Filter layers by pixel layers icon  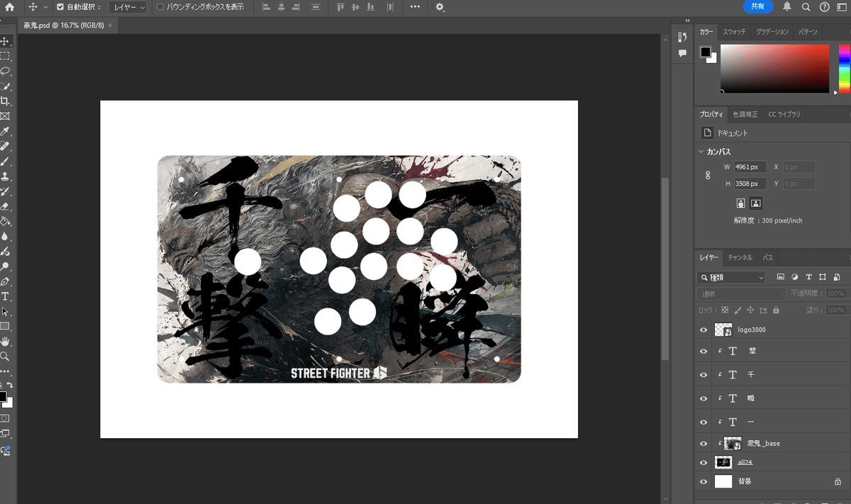pos(781,277)
